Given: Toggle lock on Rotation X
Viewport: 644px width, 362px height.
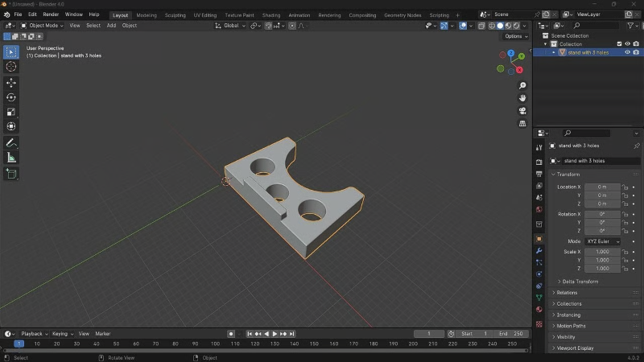Looking at the screenshot, I should 625,214.
